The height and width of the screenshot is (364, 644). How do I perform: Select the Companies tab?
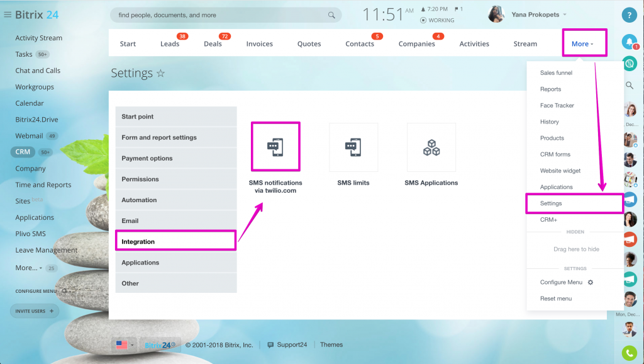click(x=416, y=43)
